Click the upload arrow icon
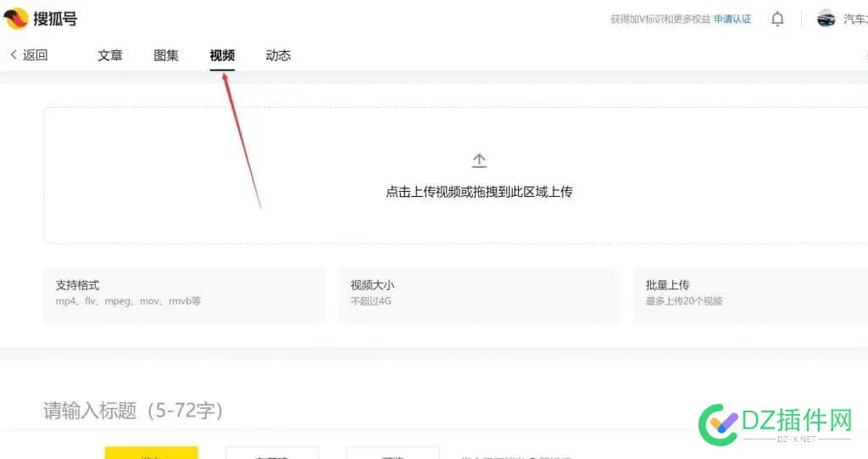 point(480,160)
